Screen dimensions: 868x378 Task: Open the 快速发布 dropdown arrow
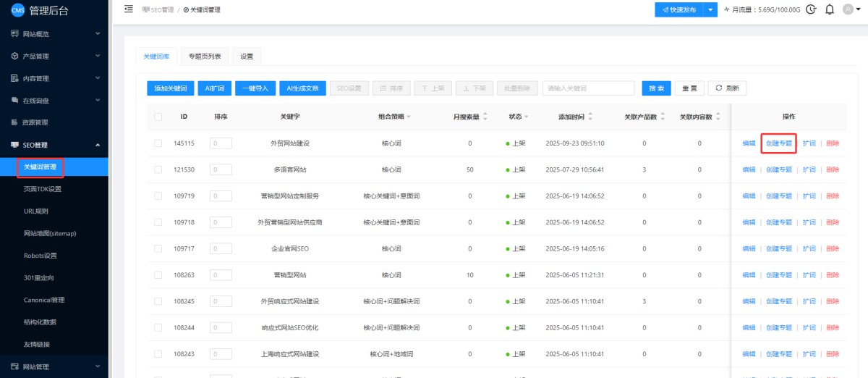[x=710, y=9]
